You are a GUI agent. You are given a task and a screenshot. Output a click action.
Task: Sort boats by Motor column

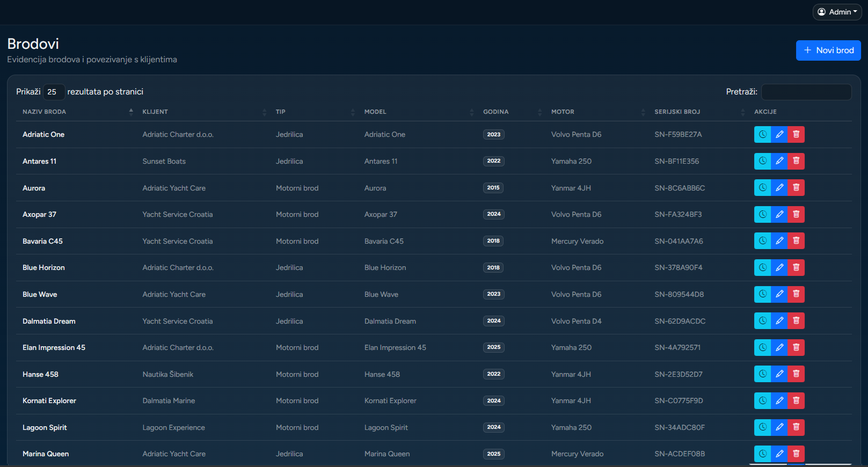coord(596,112)
